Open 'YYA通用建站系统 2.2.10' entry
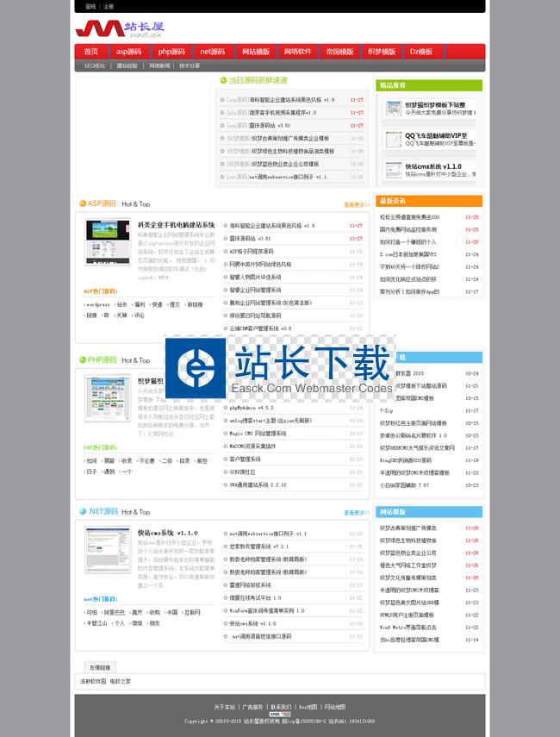Image resolution: width=560 pixels, height=737 pixels. (x=258, y=484)
